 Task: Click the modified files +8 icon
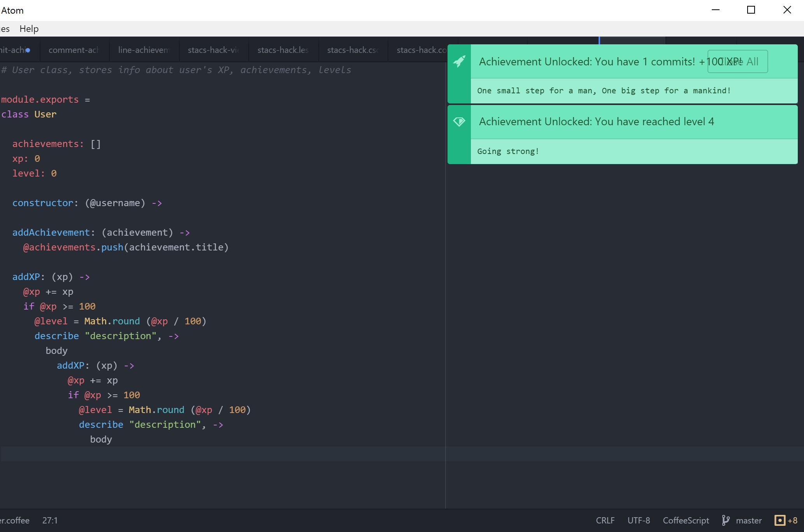tap(780, 520)
